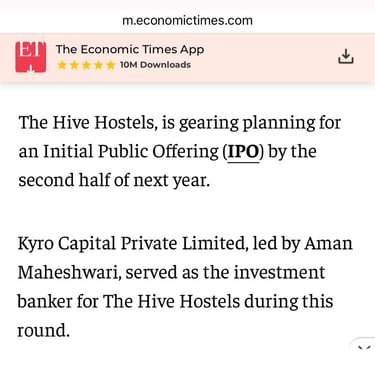Select the m.economictimes.com address bar
This screenshot has height=372, width=375.
pos(187,21)
